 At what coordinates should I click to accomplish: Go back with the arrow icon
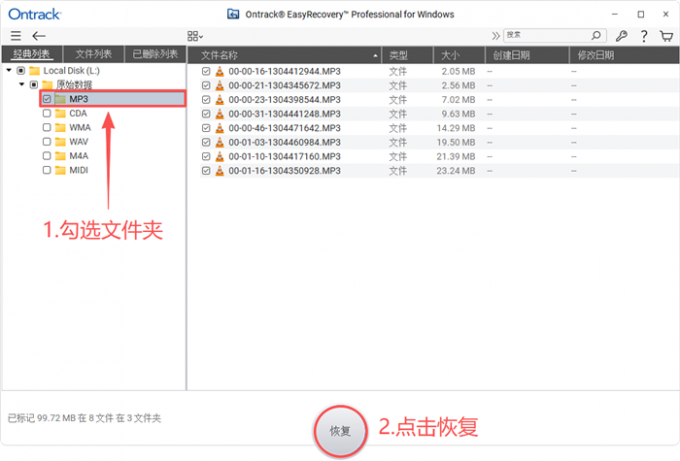[39, 36]
